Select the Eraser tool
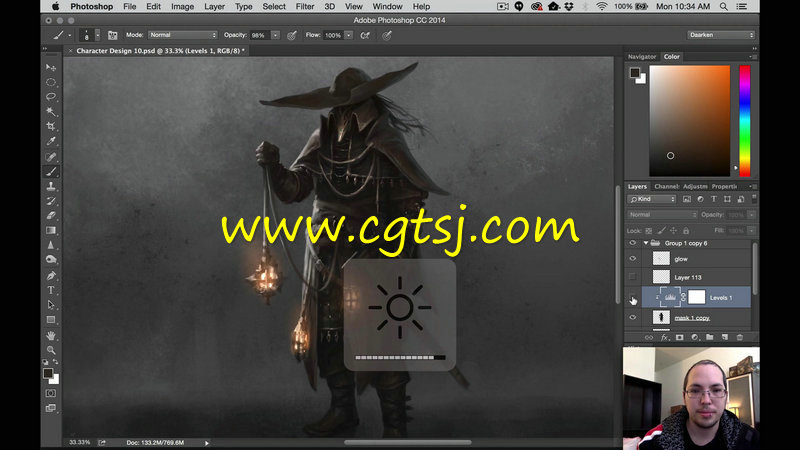The width and height of the screenshot is (800, 450). (x=51, y=216)
